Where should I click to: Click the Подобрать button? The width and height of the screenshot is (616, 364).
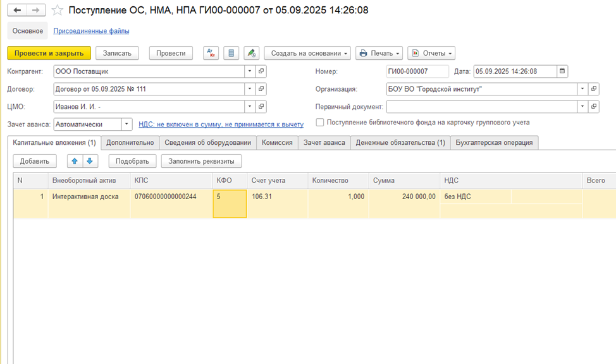132,161
